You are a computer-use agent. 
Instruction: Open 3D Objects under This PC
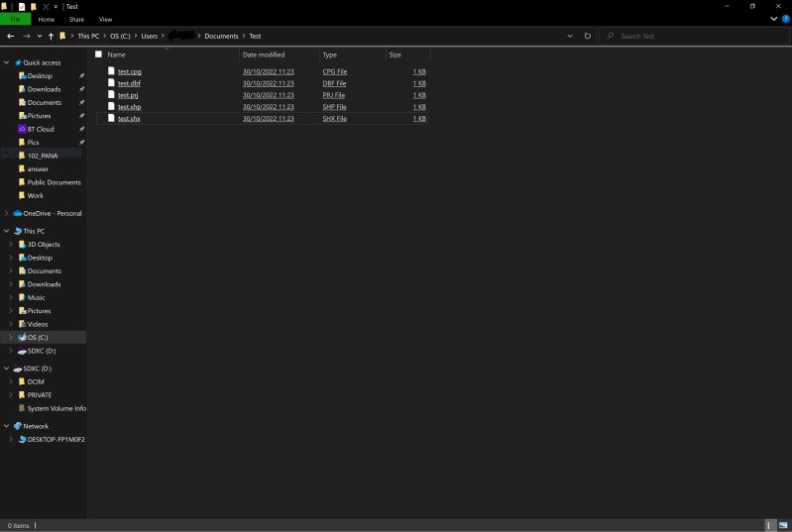(44, 245)
